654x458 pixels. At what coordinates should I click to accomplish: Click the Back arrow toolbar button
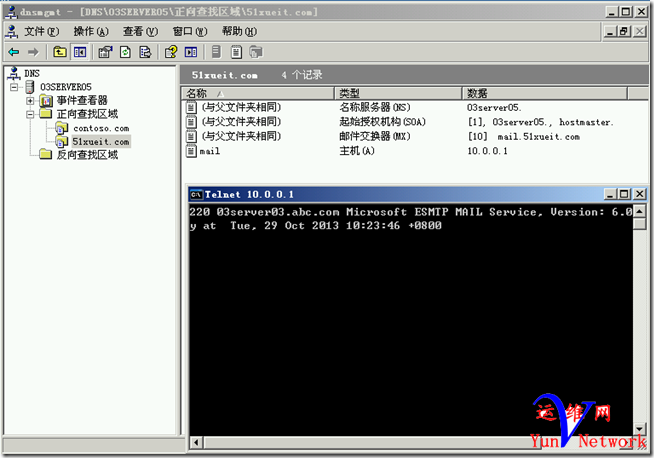click(x=14, y=52)
